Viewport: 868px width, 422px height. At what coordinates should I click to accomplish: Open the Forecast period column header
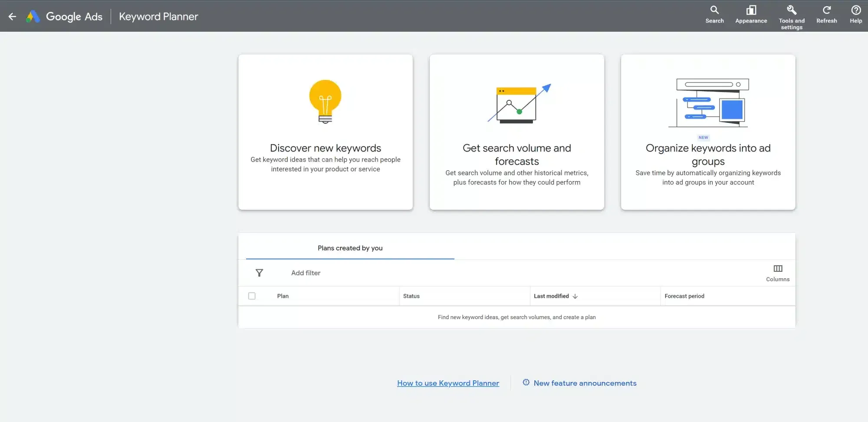[x=684, y=296]
